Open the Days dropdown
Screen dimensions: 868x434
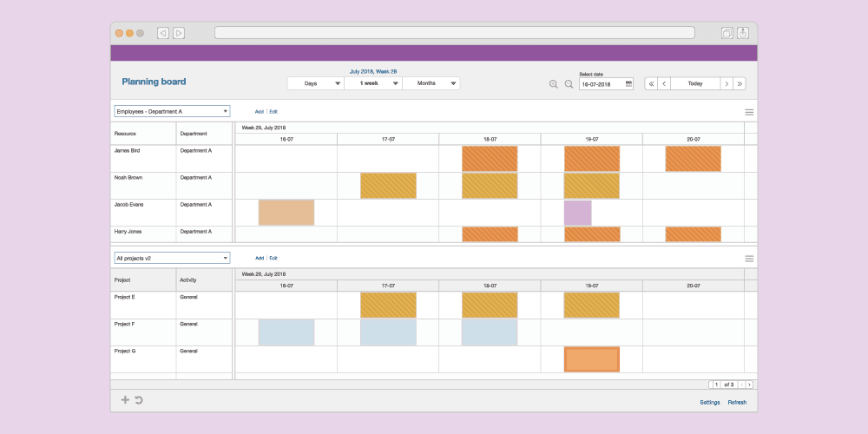pos(316,83)
